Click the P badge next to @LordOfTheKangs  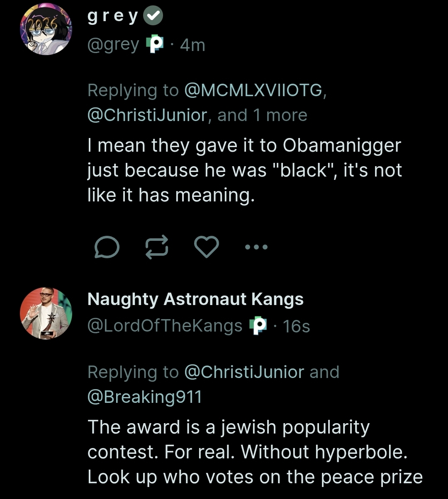pos(258,326)
